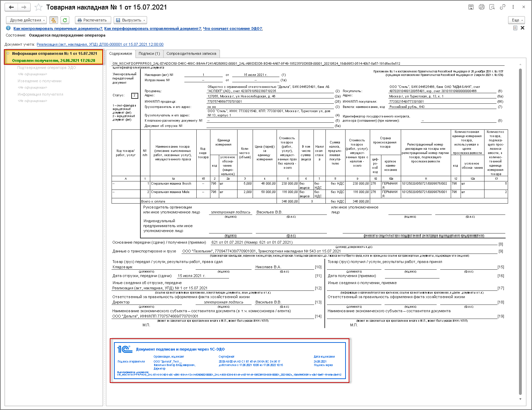Open the Выгрузить dropdown
Screen dimensions: 532x410
coord(130,20)
